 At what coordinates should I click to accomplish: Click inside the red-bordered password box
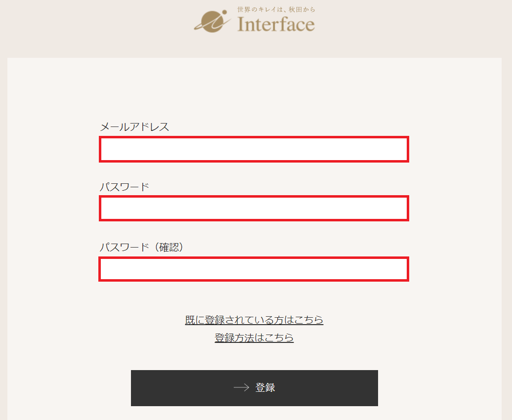pos(254,209)
